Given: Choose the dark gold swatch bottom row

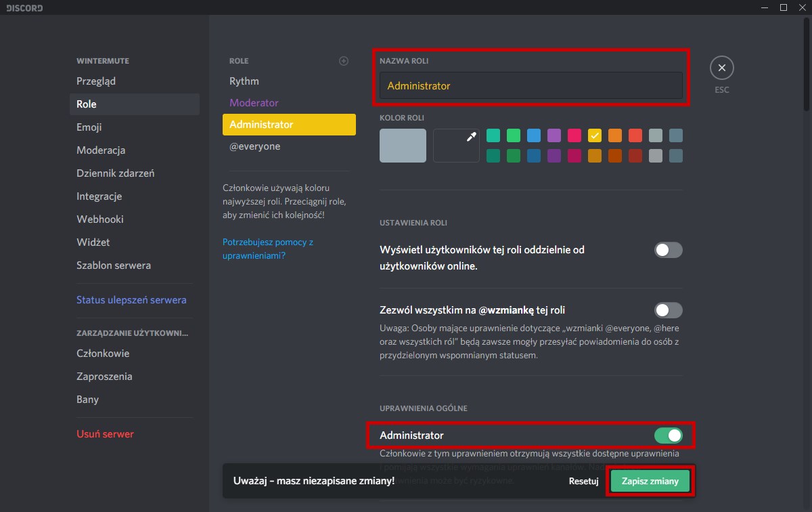Looking at the screenshot, I should click(595, 156).
